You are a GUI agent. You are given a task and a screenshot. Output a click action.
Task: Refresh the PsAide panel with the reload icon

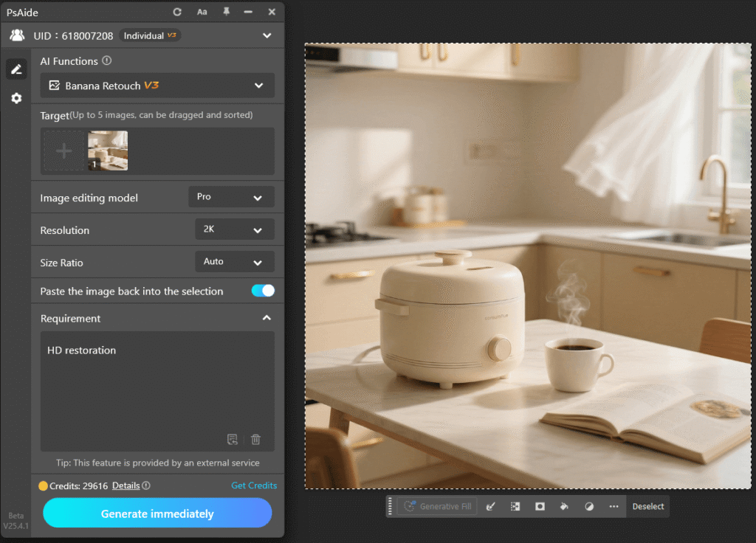point(176,12)
